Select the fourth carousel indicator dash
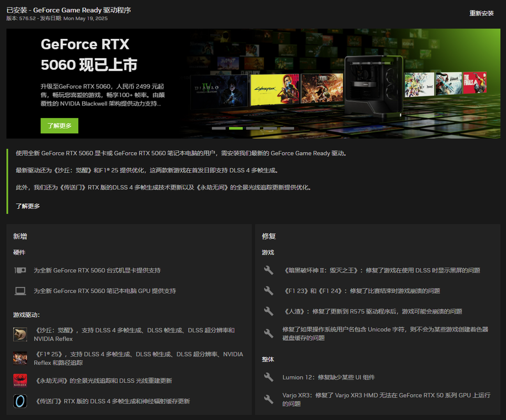Screen dimensions: 506x420 pos(270,128)
